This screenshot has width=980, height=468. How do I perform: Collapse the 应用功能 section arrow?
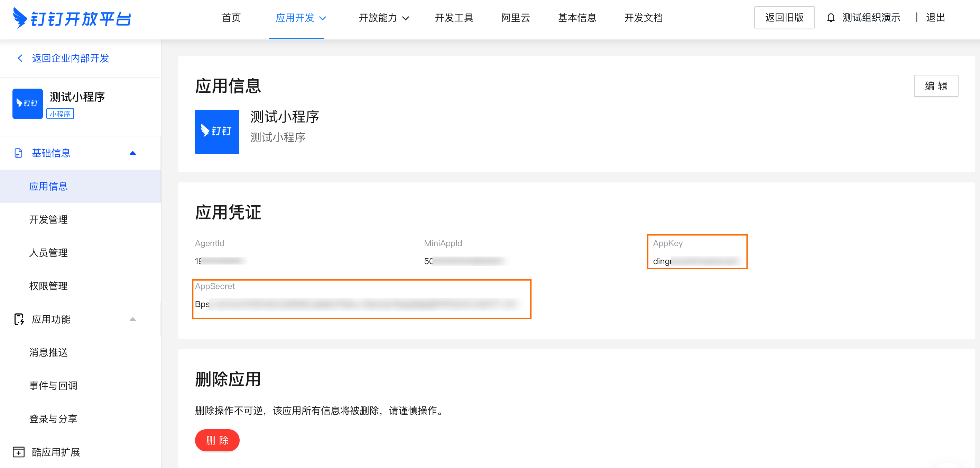tap(132, 319)
